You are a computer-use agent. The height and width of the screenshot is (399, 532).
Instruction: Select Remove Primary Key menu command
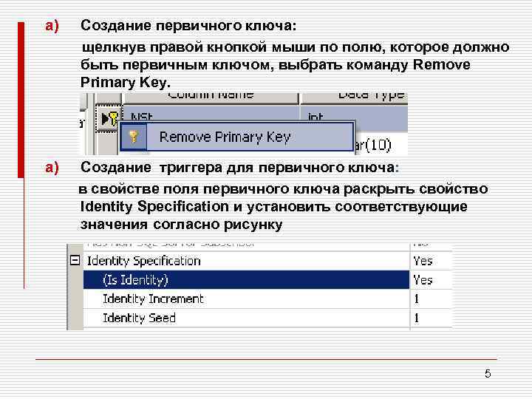tap(225, 137)
